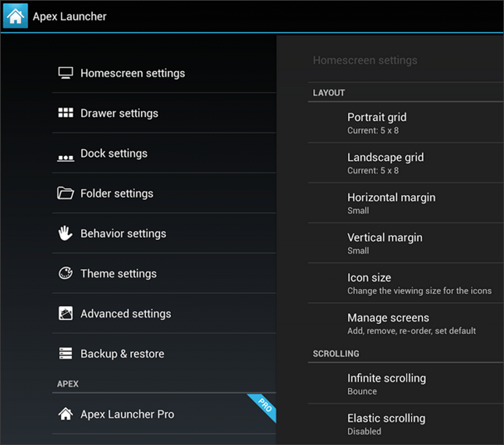Open Icon size setting
The image size is (504, 445).
coord(406,283)
